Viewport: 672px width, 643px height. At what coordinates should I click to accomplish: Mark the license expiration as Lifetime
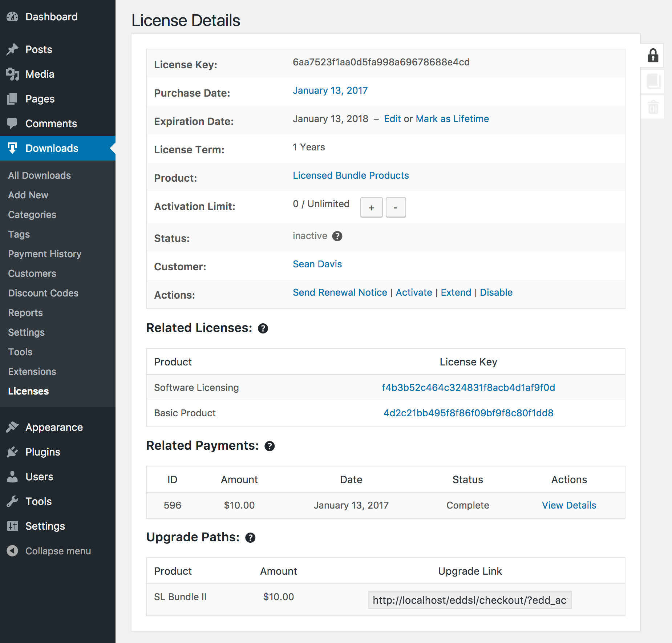click(x=452, y=118)
